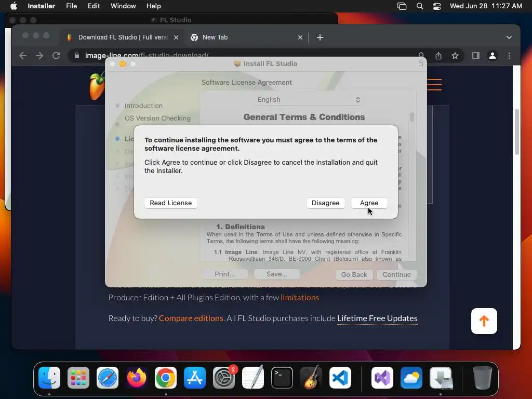The image size is (532, 399).
Task: Click Print... button in installer
Action: [x=224, y=274]
